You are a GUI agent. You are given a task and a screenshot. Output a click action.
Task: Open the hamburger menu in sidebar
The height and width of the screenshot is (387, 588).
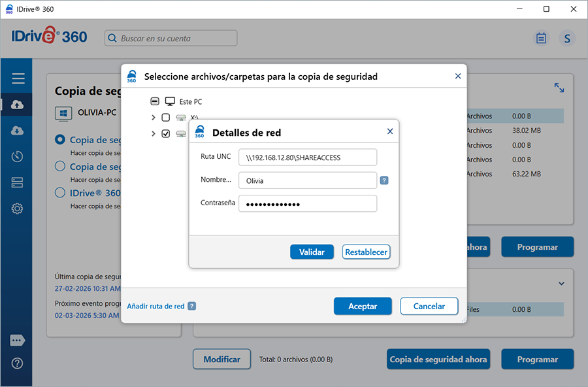click(x=18, y=78)
